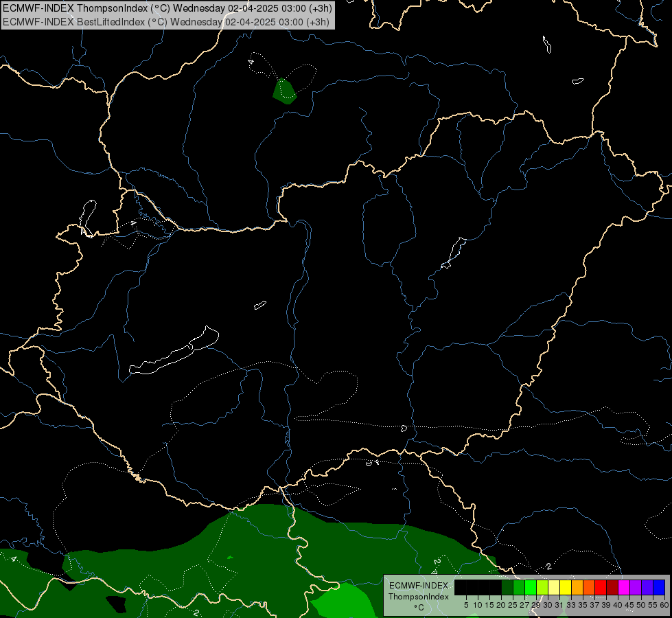
Task: Click the °C unit label in legend
Action: (419, 608)
